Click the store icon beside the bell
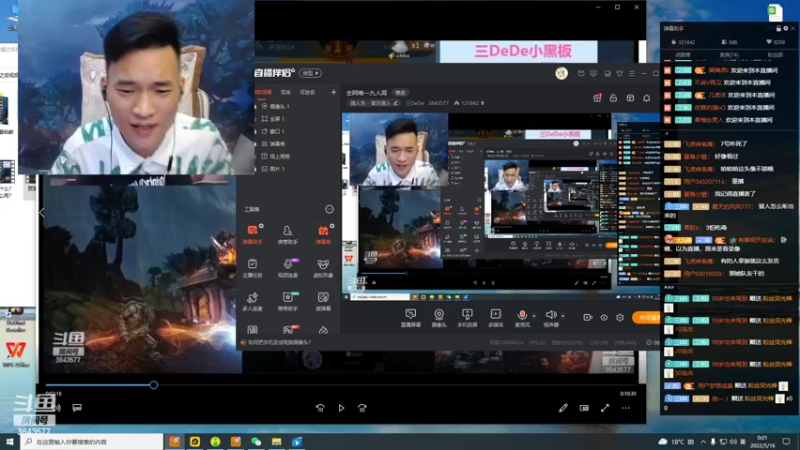The width and height of the screenshot is (800, 450). [630, 98]
